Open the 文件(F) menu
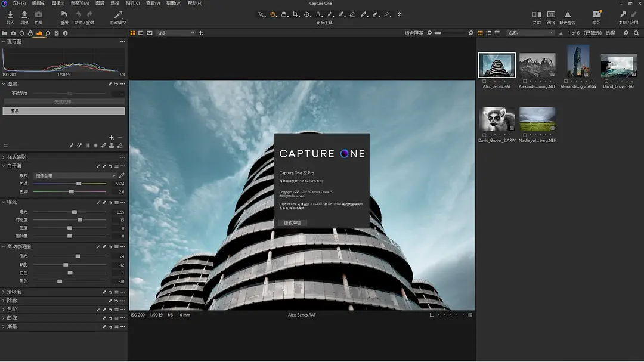Image resolution: width=644 pixels, height=362 pixels. (x=19, y=3)
